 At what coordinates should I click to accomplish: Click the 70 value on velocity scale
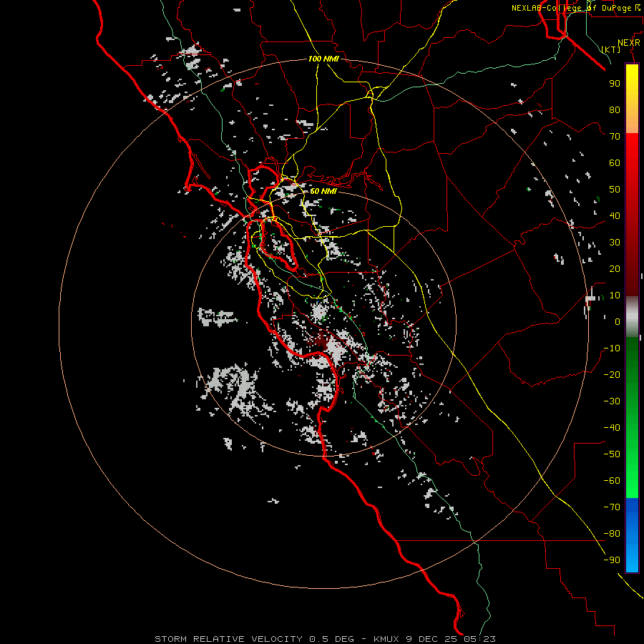pos(615,137)
